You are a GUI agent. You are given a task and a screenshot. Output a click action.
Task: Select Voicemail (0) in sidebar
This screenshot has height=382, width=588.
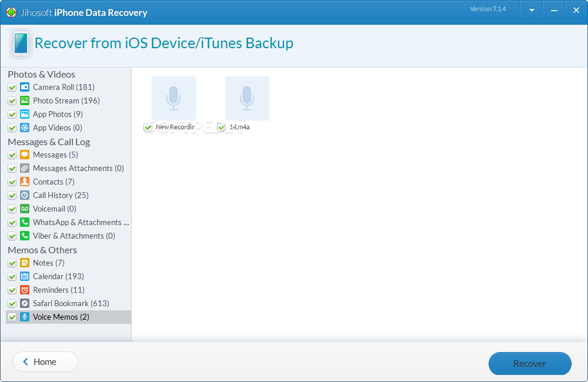55,209
